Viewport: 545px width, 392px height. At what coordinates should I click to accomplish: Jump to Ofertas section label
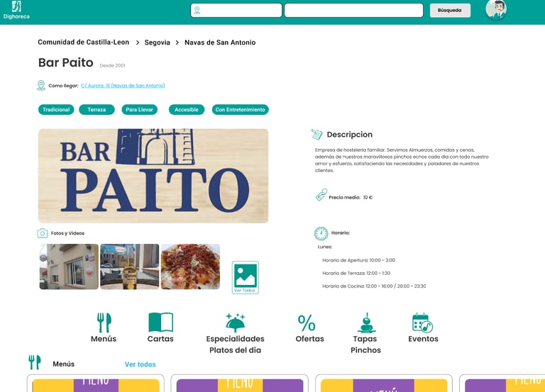[x=309, y=339]
